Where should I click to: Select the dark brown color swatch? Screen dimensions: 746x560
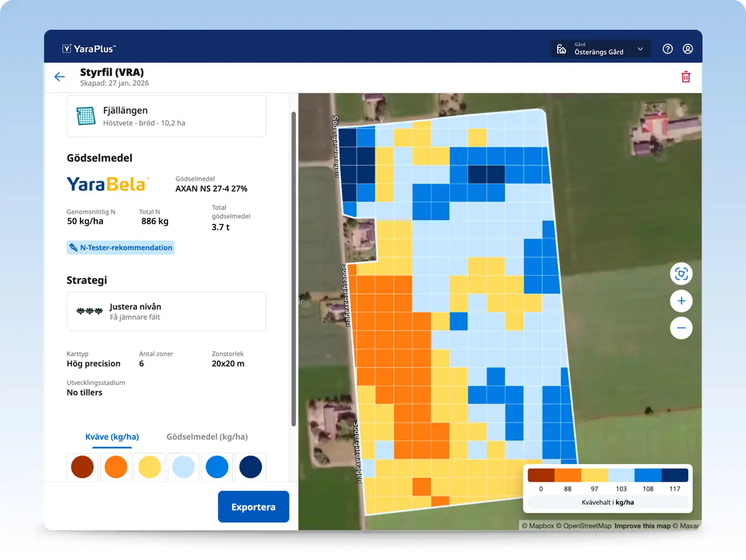83,467
